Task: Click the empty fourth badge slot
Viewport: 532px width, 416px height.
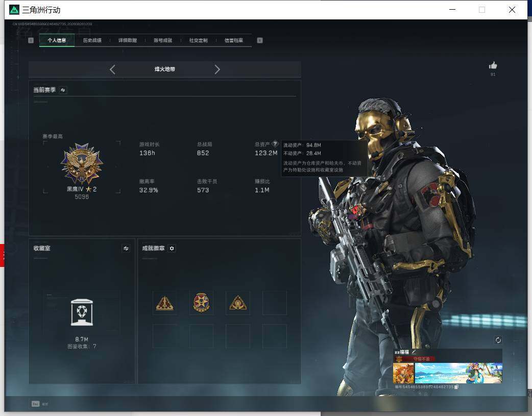Action: click(275, 303)
